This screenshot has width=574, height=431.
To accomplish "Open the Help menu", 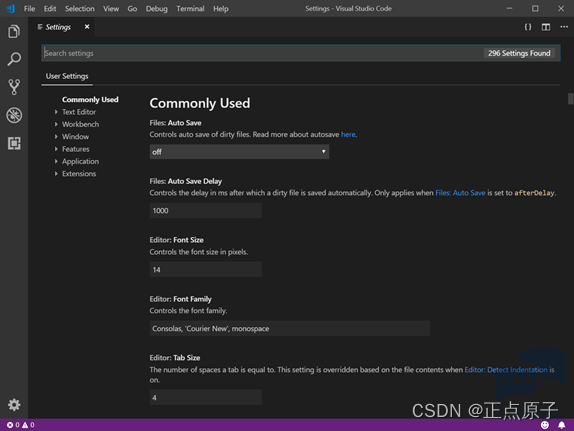I will tap(221, 8).
